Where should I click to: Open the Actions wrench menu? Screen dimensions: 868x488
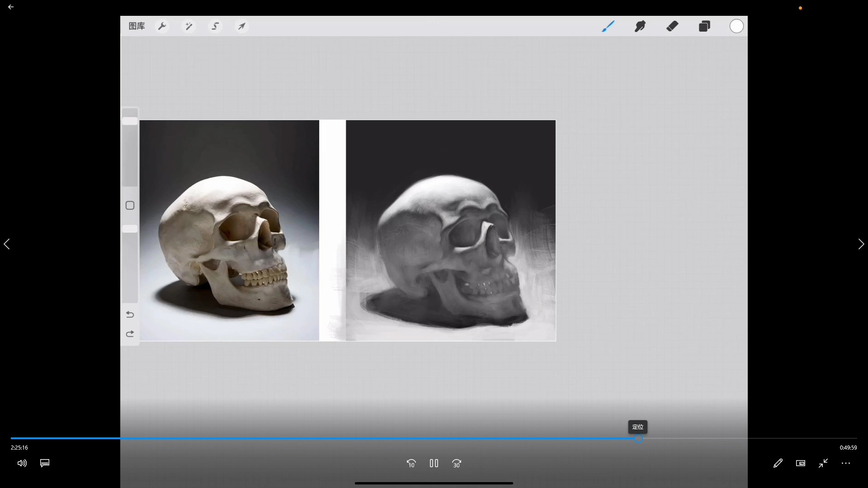tap(162, 26)
